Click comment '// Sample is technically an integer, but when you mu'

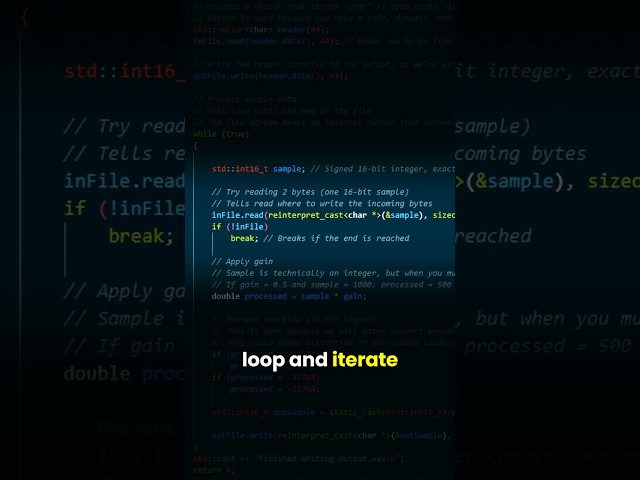coord(333,273)
